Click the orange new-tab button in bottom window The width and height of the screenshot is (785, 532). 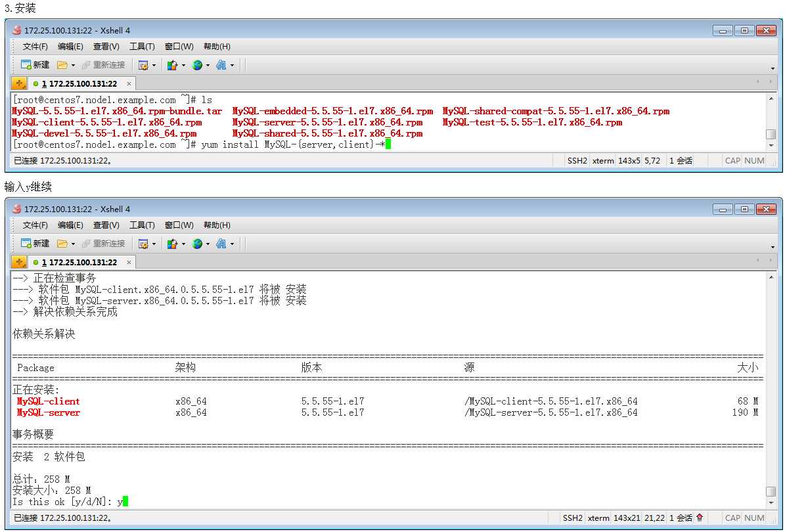(x=19, y=262)
